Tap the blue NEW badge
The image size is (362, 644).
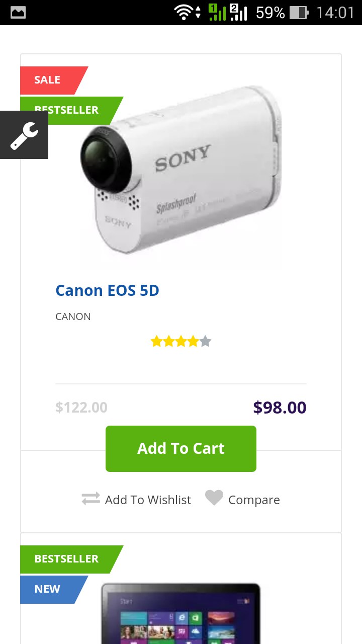tap(49, 589)
